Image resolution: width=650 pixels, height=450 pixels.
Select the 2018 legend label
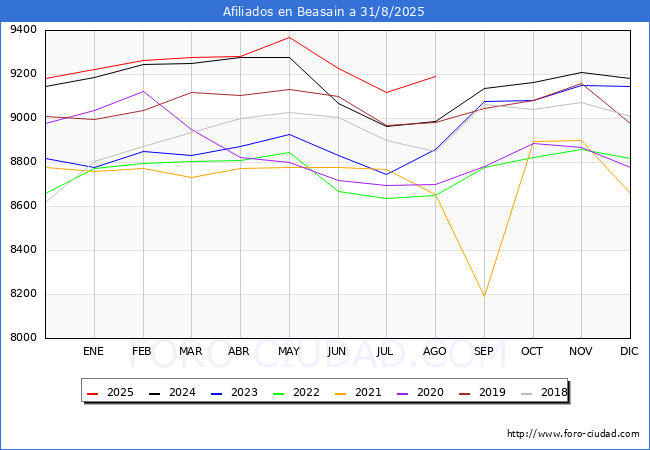pyautogui.click(x=554, y=392)
